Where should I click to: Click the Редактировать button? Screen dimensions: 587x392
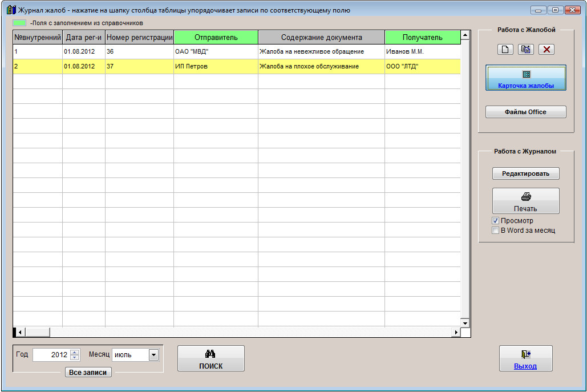coord(525,173)
